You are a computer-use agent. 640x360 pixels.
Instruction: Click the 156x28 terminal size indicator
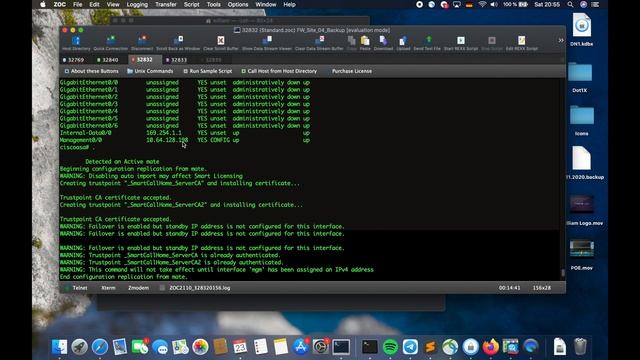pos(542,288)
